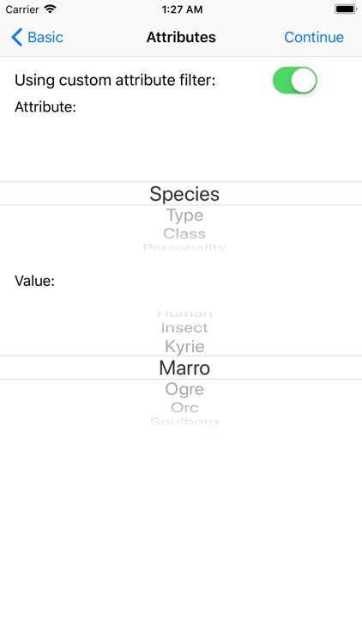Pick Orc in the value picker
The width and height of the screenshot is (362, 644).
pyautogui.click(x=184, y=407)
